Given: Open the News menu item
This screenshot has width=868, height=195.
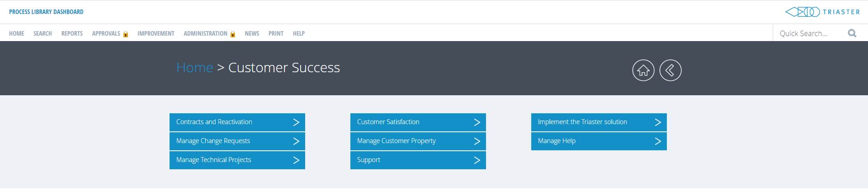Looking at the screenshot, I should click(252, 33).
